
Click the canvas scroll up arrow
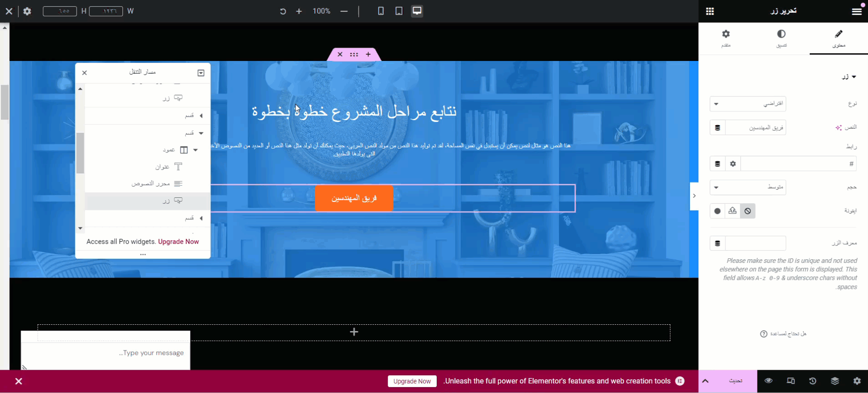pyautogui.click(x=5, y=28)
